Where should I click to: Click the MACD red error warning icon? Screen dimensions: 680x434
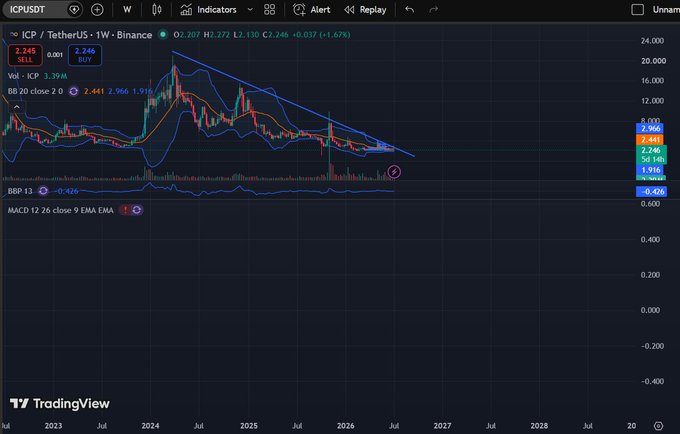pos(125,210)
